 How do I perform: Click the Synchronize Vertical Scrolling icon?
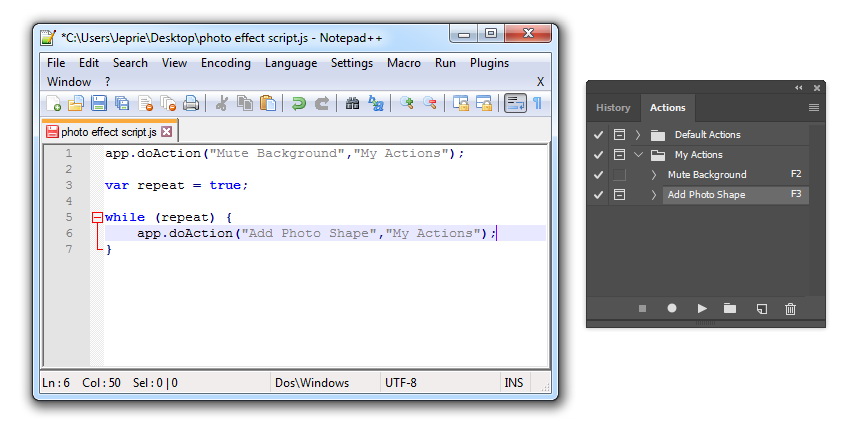tap(461, 103)
